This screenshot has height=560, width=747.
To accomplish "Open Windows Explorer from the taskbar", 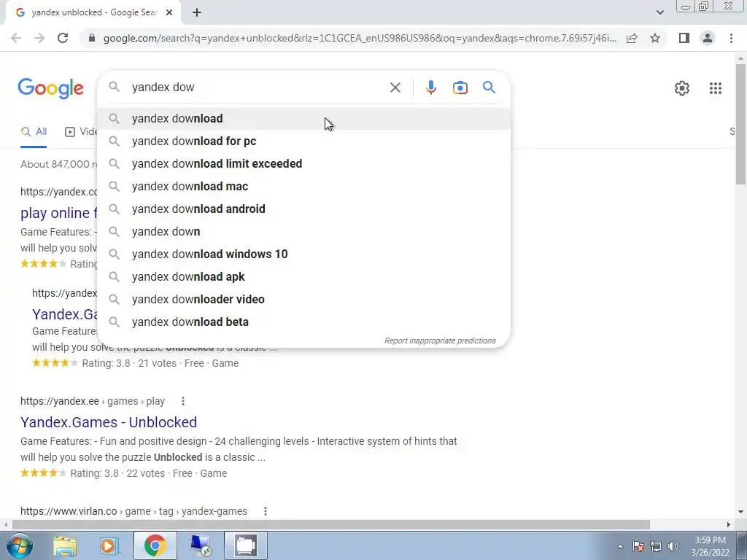I will 65,545.
